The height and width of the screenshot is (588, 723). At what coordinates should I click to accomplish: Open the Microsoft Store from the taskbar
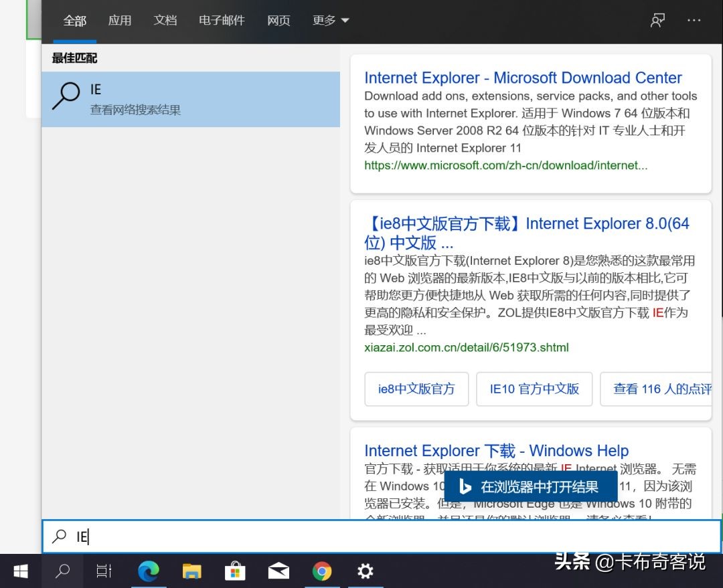click(235, 571)
